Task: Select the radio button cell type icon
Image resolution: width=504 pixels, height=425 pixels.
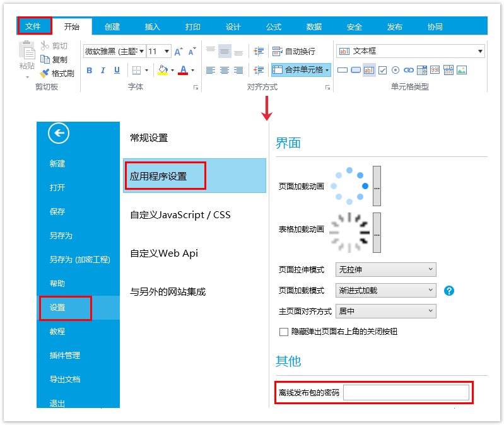Action: point(396,70)
